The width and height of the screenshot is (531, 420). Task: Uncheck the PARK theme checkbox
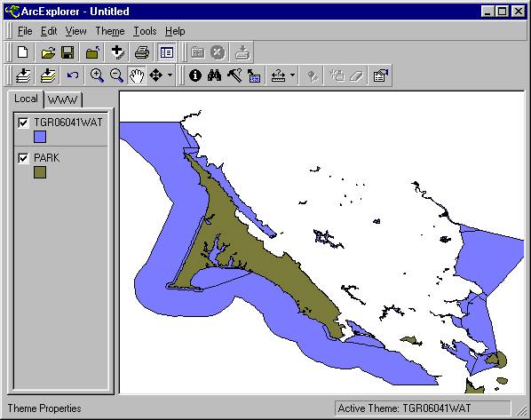23,158
